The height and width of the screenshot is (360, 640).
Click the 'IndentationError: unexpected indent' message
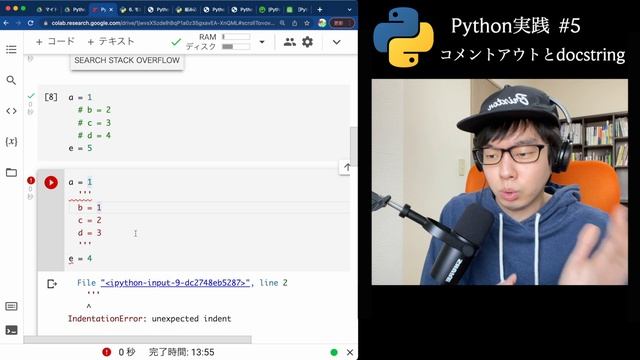(149, 318)
